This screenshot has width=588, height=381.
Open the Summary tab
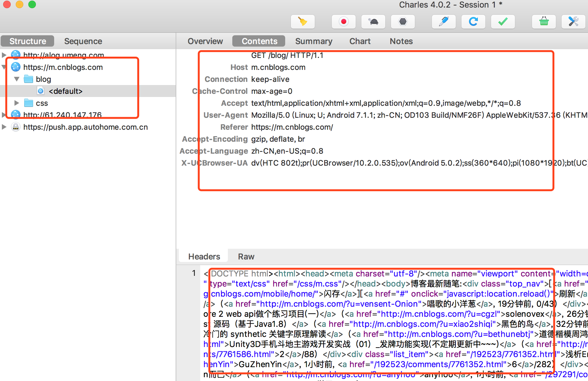pos(314,41)
